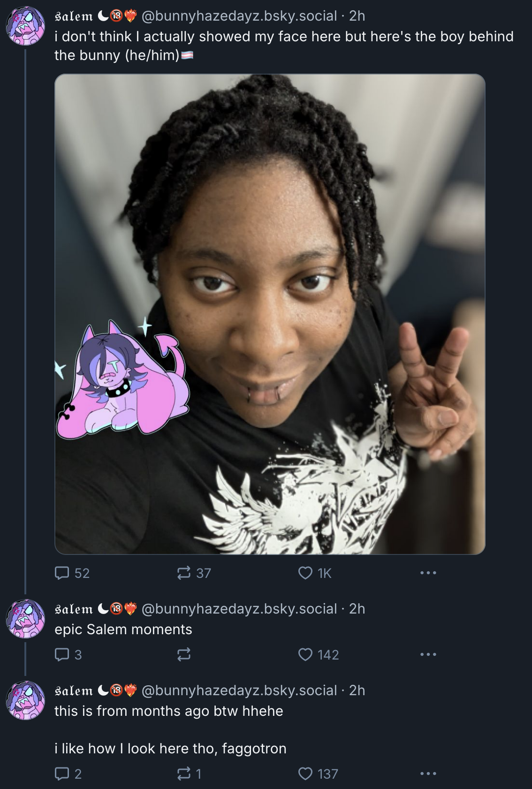Repost the photo post showing 37 reposts
The image size is (532, 789).
pyautogui.click(x=194, y=573)
